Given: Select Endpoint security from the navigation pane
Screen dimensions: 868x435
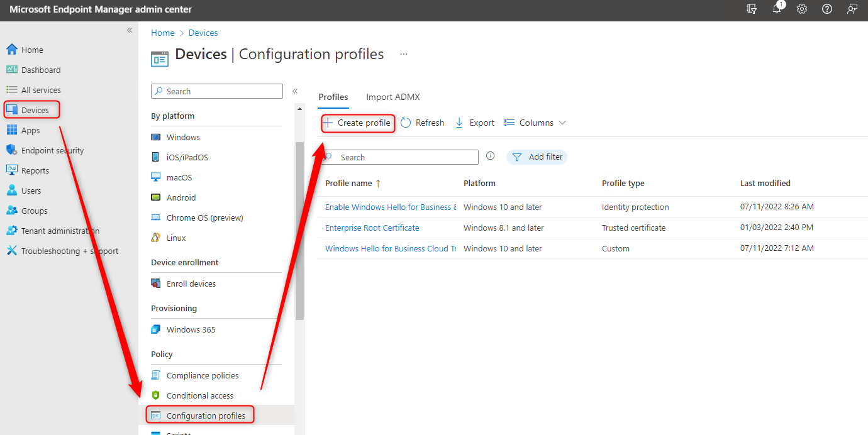Looking at the screenshot, I should click(53, 150).
